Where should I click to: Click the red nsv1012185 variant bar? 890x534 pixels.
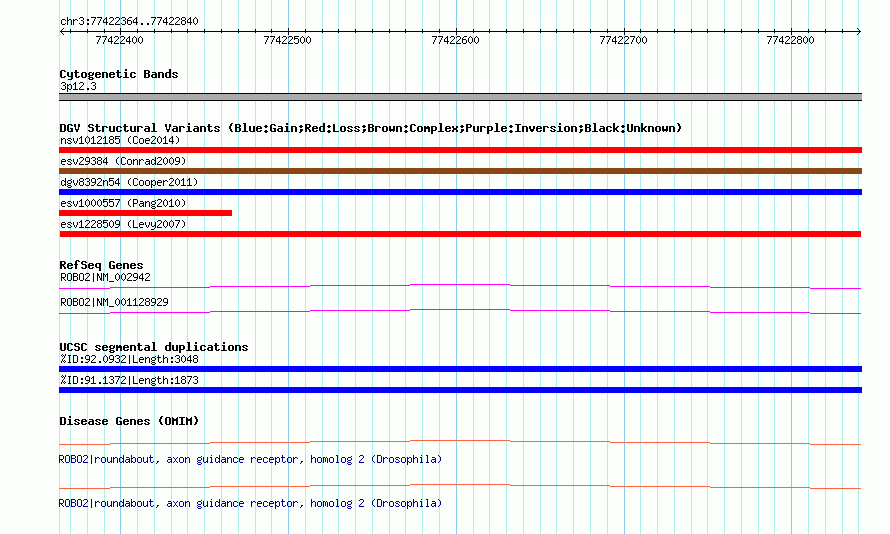coord(460,150)
